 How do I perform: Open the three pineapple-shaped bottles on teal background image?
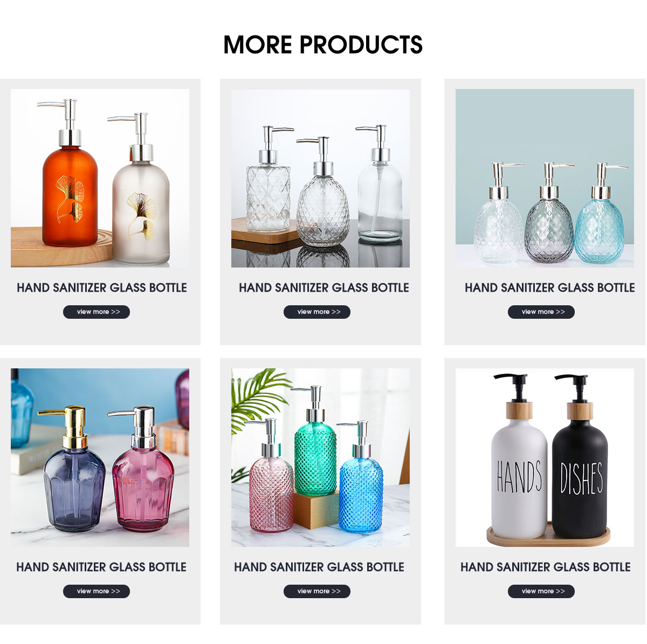(545, 178)
